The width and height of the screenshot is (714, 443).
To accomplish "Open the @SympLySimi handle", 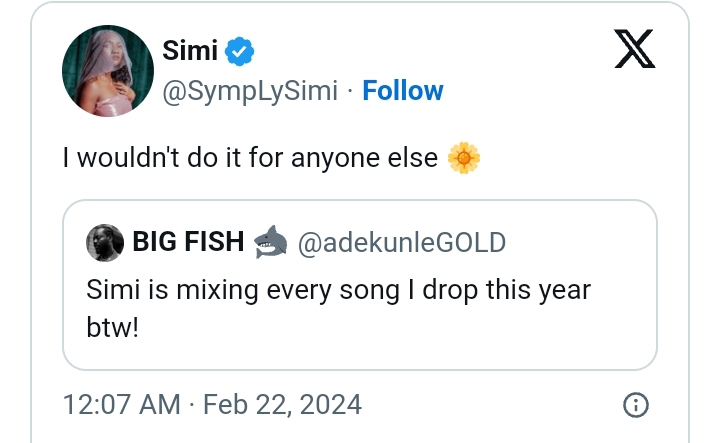I will click(x=249, y=91).
